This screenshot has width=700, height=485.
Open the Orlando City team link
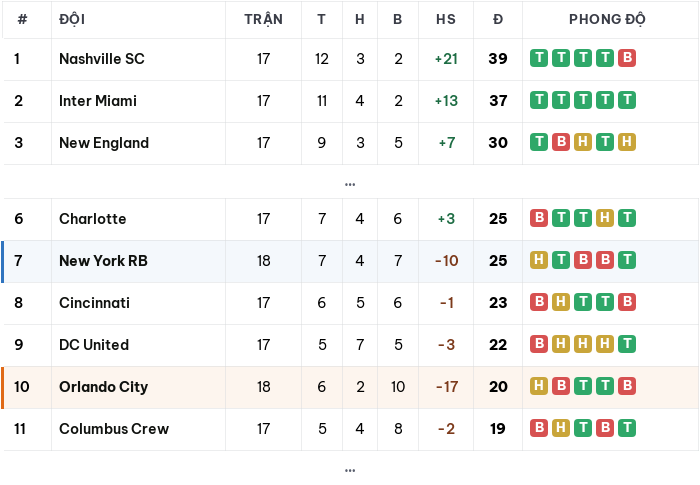point(104,387)
